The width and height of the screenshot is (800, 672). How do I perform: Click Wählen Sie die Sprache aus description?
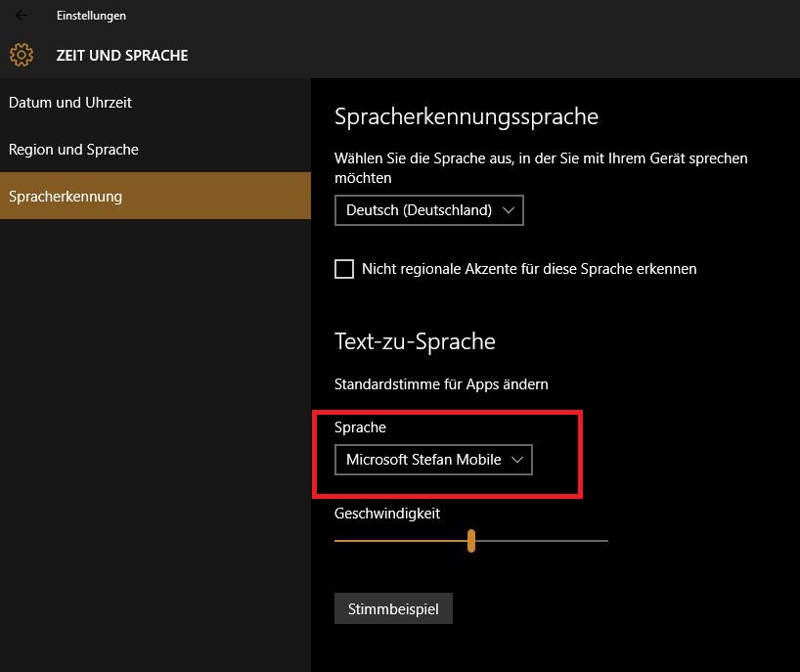pyautogui.click(x=541, y=168)
